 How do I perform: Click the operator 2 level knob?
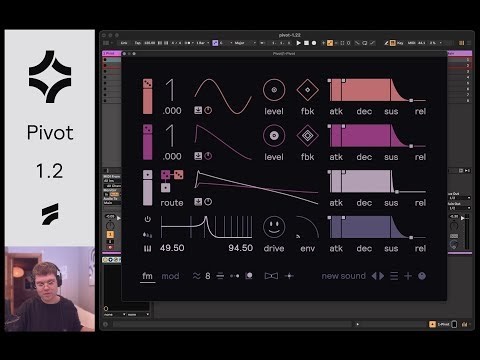pos(274,135)
